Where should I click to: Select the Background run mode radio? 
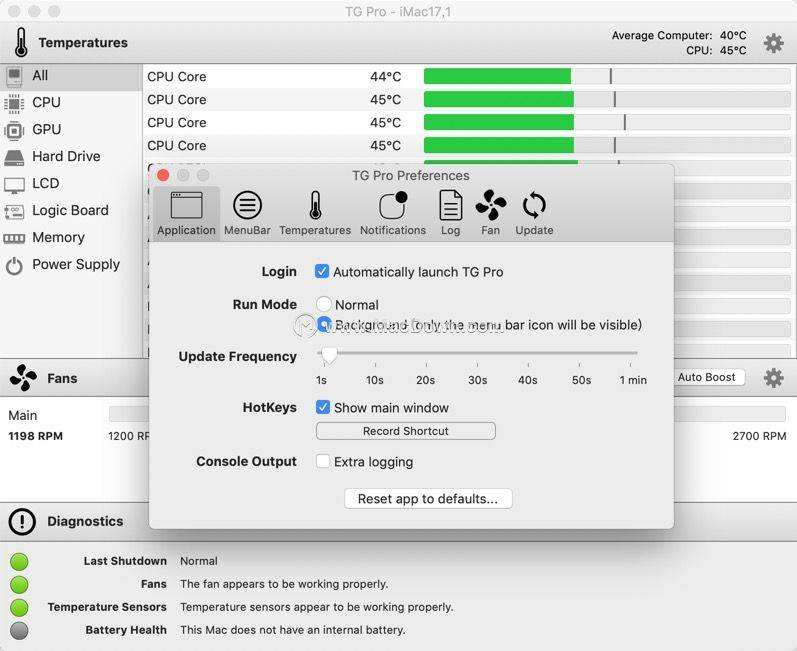click(324, 324)
